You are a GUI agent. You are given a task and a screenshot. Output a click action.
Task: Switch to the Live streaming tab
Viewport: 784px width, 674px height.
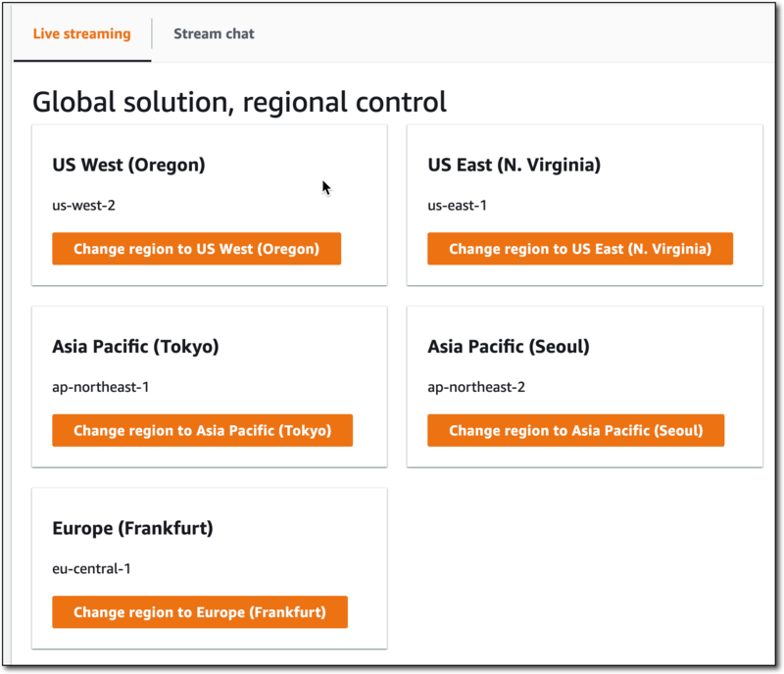coord(81,33)
